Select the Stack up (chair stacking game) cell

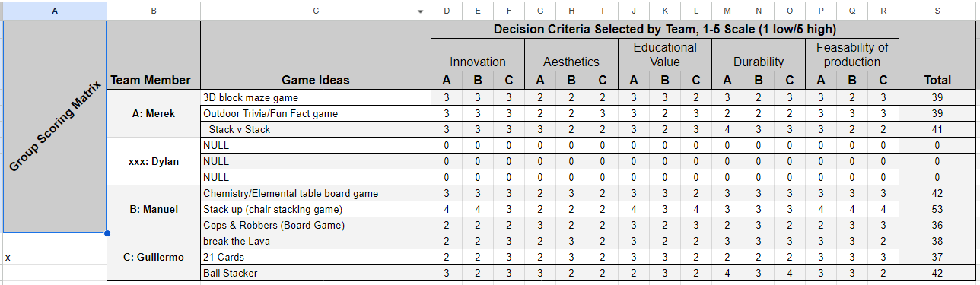coord(316,209)
